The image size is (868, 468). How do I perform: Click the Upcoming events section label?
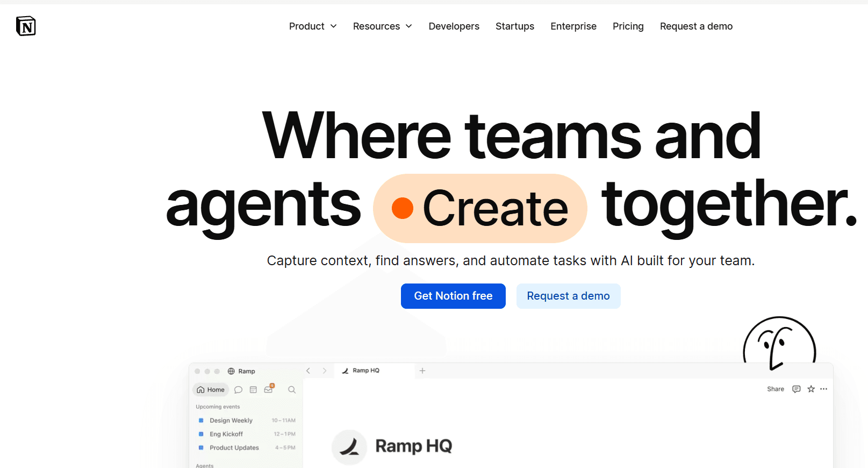[x=218, y=407]
